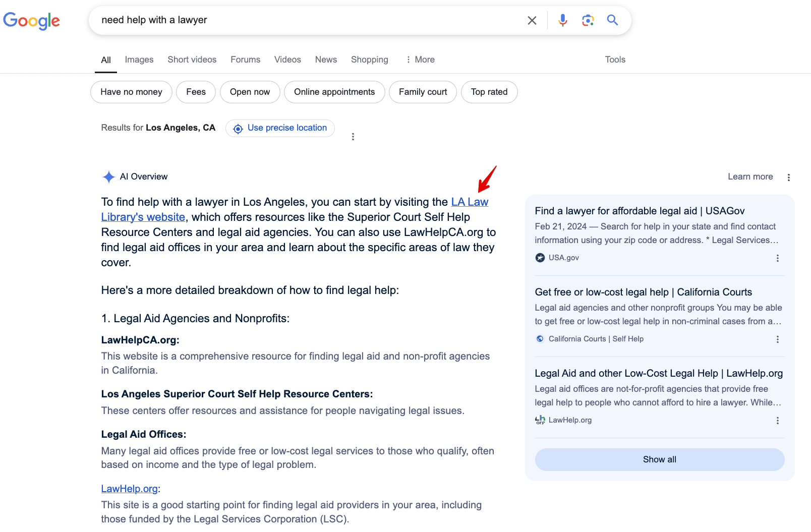Apply Fees filter chip
Image resolution: width=811 pixels, height=532 pixels.
click(196, 92)
